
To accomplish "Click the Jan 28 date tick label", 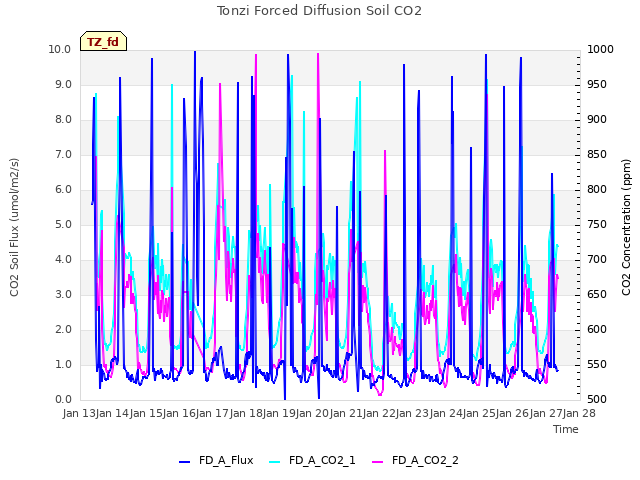I will click(580, 413).
